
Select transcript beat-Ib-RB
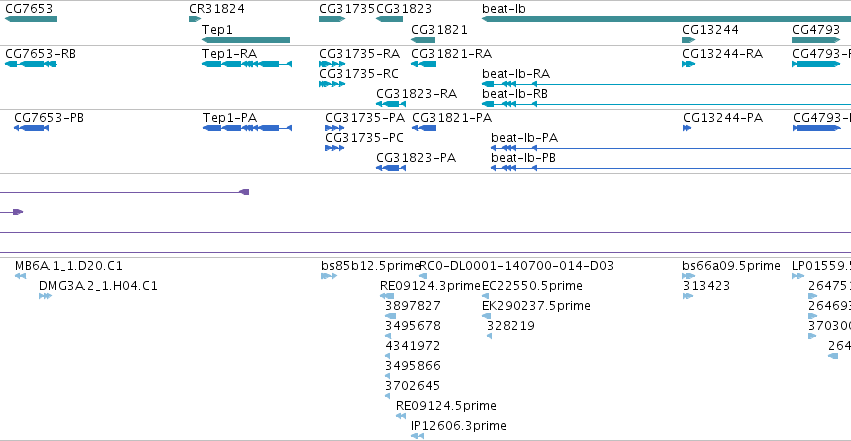[x=515, y=94]
